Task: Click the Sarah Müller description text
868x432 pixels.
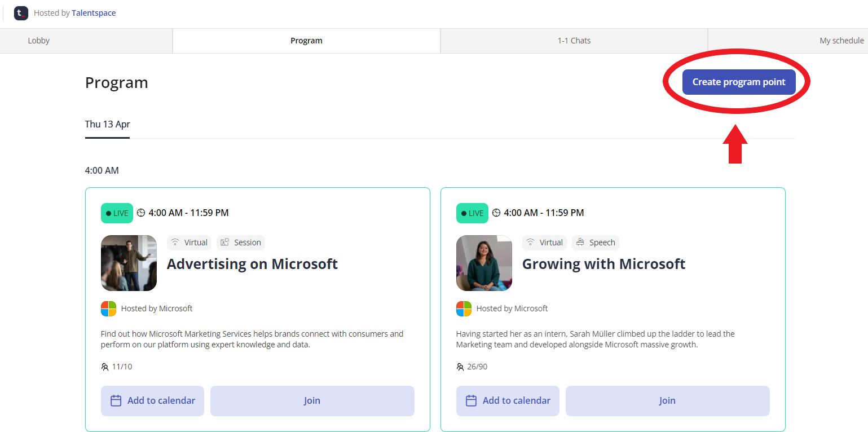Action: 596,339
